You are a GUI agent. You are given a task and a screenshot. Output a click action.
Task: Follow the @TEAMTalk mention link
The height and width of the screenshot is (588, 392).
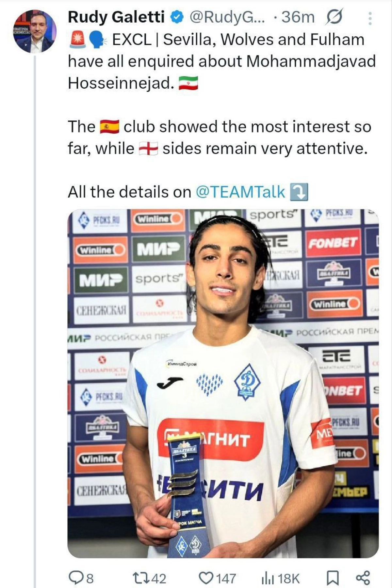[x=240, y=192]
